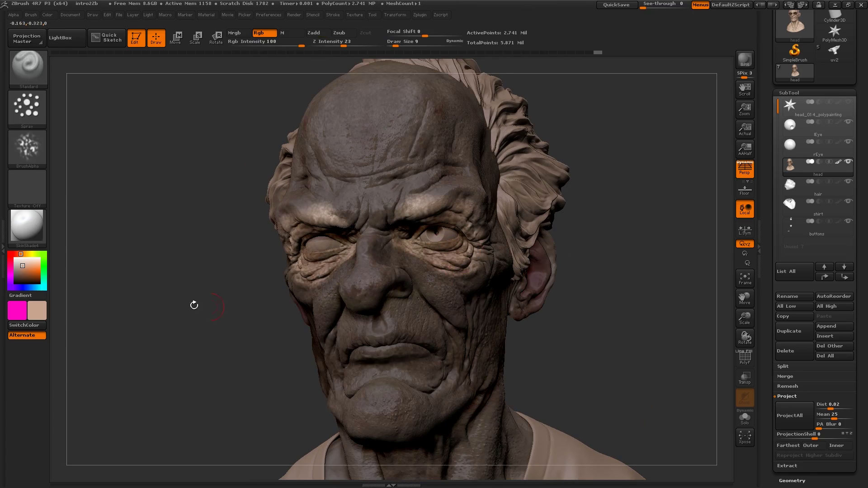Activate Quick Sketch mode
Image resolution: width=868 pixels, height=488 pixels.
106,38
